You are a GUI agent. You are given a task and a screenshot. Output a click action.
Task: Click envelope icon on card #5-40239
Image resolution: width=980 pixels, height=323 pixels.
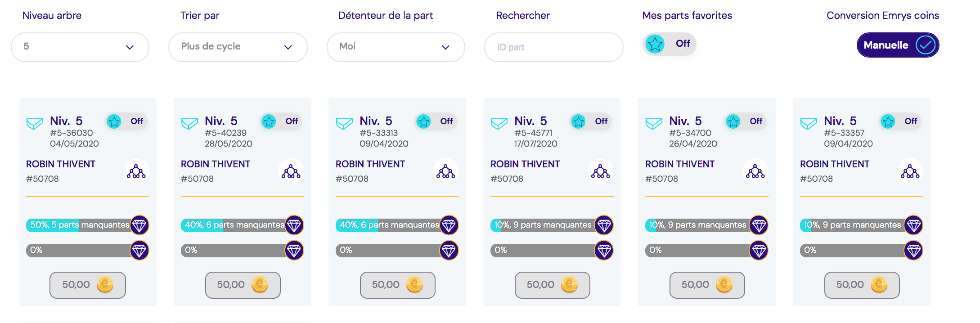click(x=189, y=123)
